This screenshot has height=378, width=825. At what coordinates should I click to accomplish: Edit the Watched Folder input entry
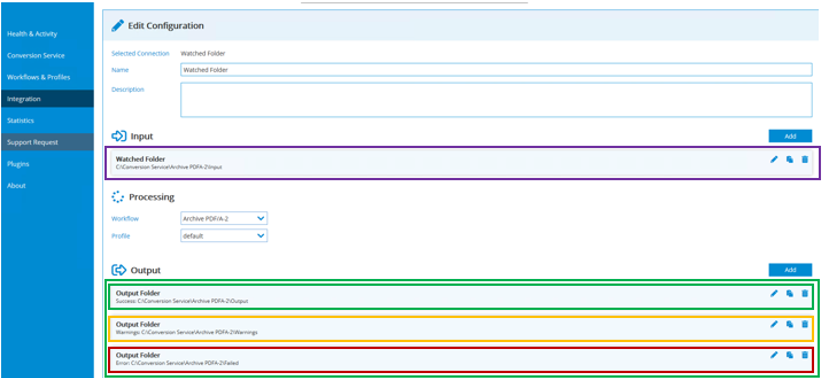[x=774, y=160]
